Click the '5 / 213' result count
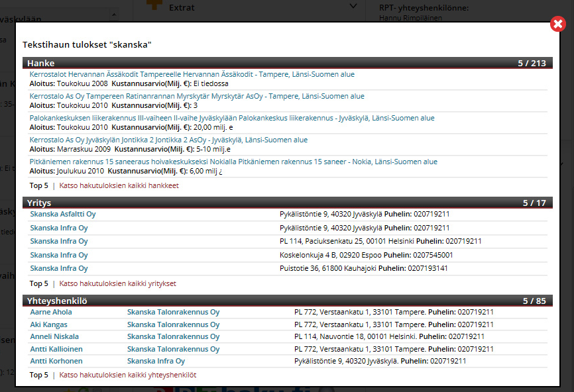This screenshot has height=392, width=574. tap(532, 64)
